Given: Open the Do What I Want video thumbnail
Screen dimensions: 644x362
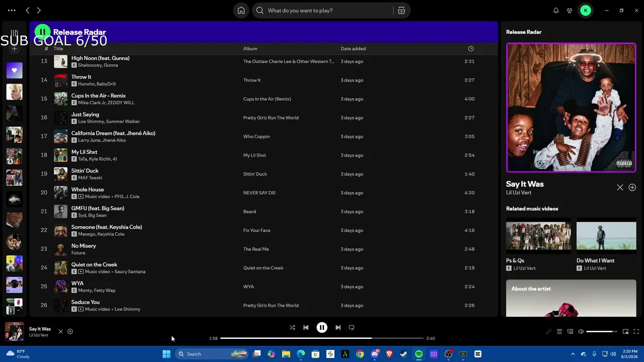Looking at the screenshot, I should [606, 236].
